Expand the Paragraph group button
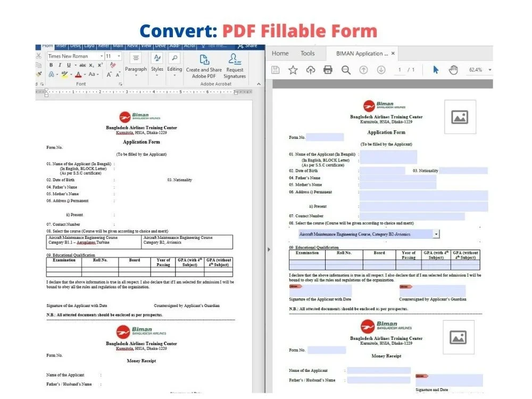Viewport: 532px width, 399px height. (x=136, y=64)
